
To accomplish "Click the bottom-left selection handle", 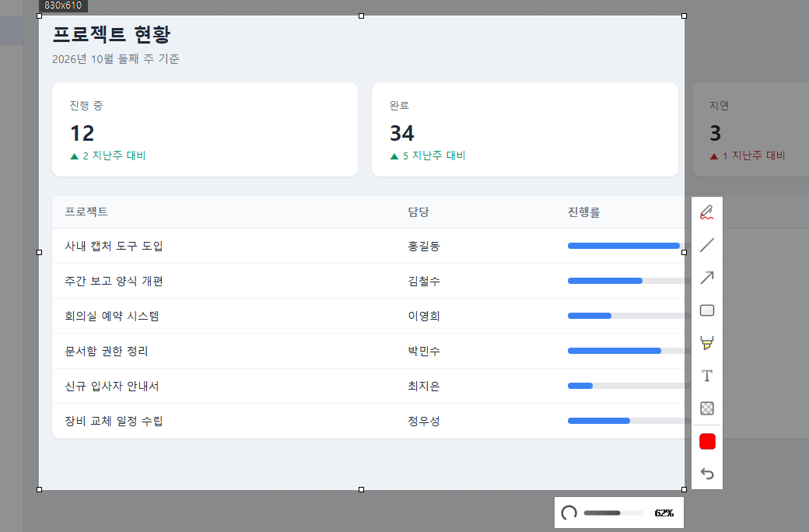I will tap(39, 489).
